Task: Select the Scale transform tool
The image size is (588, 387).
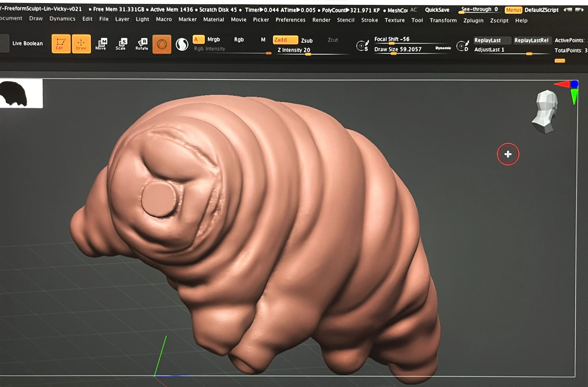Action: point(121,44)
